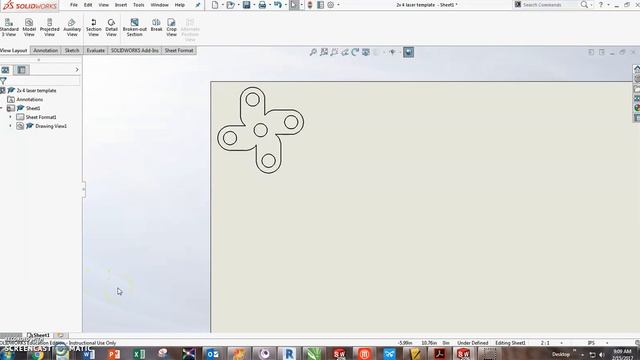Click the highlighted view settings icon
640x360 pixels.
click(x=409, y=52)
